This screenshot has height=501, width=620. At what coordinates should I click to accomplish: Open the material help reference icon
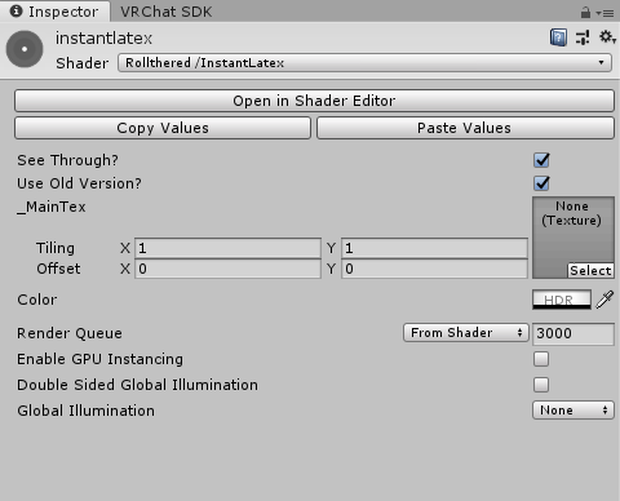pyautogui.click(x=558, y=38)
